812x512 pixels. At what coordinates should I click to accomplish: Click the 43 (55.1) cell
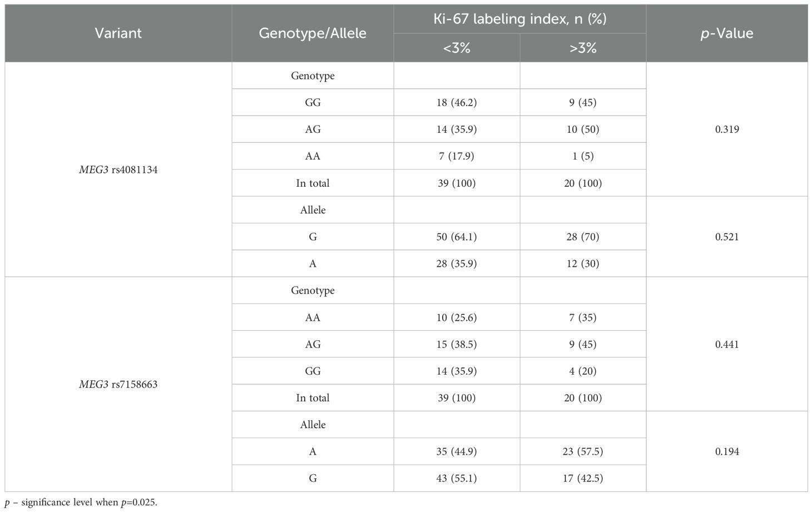pos(457,478)
